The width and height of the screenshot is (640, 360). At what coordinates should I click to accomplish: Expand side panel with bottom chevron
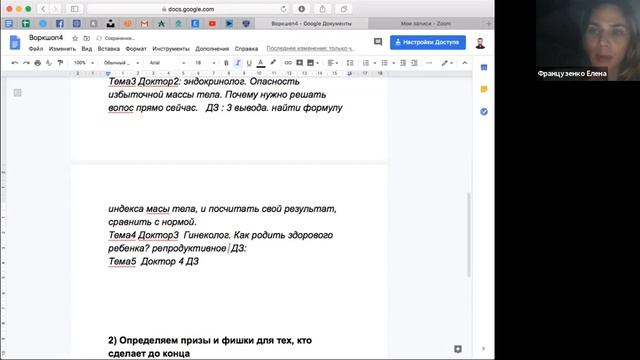[484, 349]
